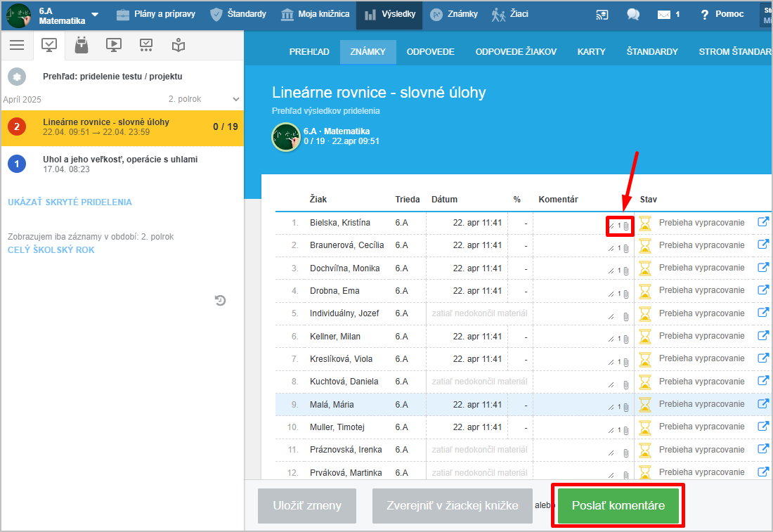Open Muller, Timotej's external-link icon
This screenshot has width=773, height=532.
pos(763,426)
